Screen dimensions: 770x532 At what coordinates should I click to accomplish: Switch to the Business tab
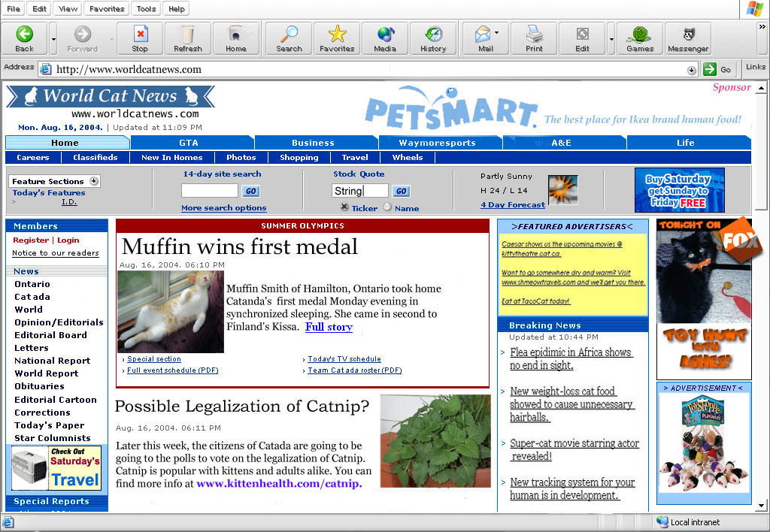click(x=313, y=143)
